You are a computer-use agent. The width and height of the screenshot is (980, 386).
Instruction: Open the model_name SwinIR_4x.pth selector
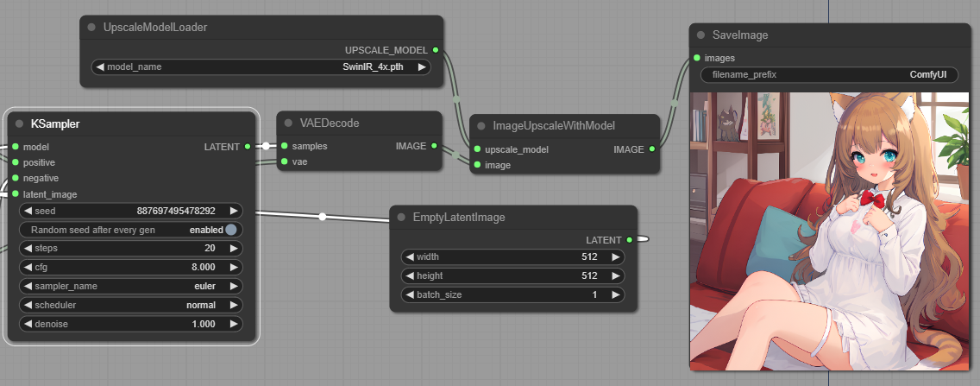click(261, 66)
